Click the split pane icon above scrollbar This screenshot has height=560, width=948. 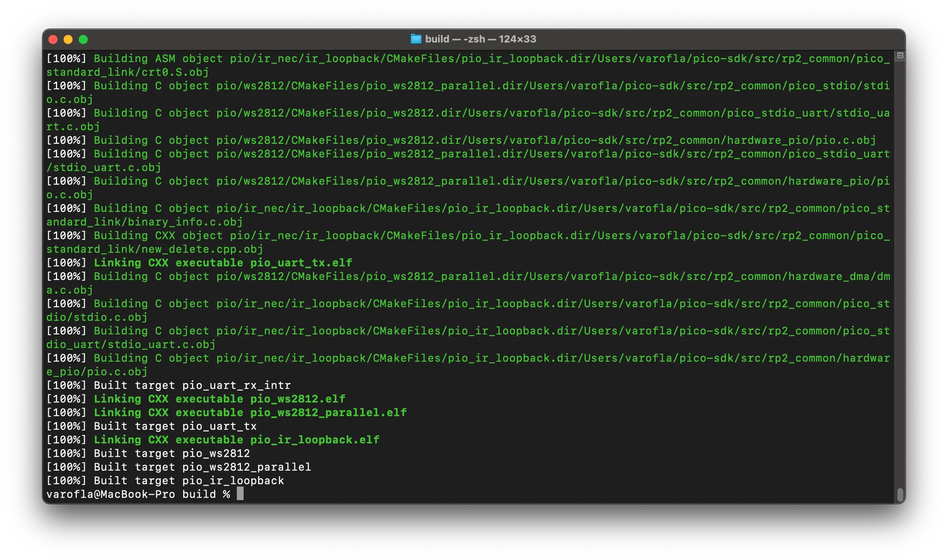coord(900,56)
